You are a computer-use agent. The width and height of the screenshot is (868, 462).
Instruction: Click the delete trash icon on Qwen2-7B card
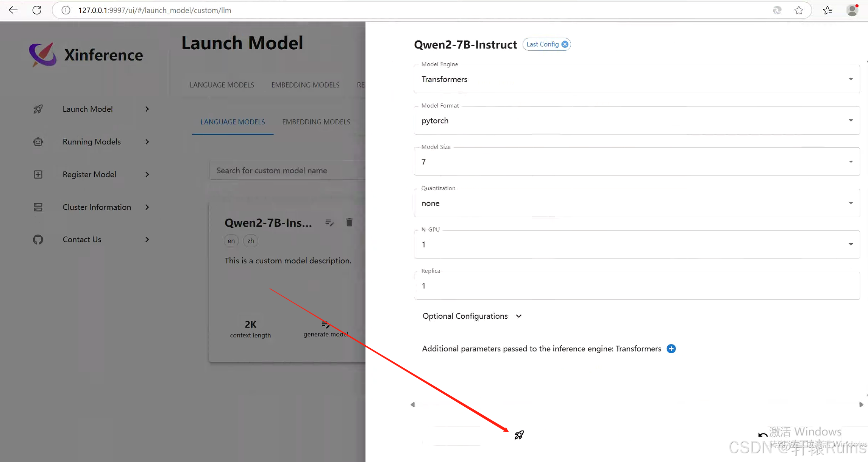click(x=349, y=222)
